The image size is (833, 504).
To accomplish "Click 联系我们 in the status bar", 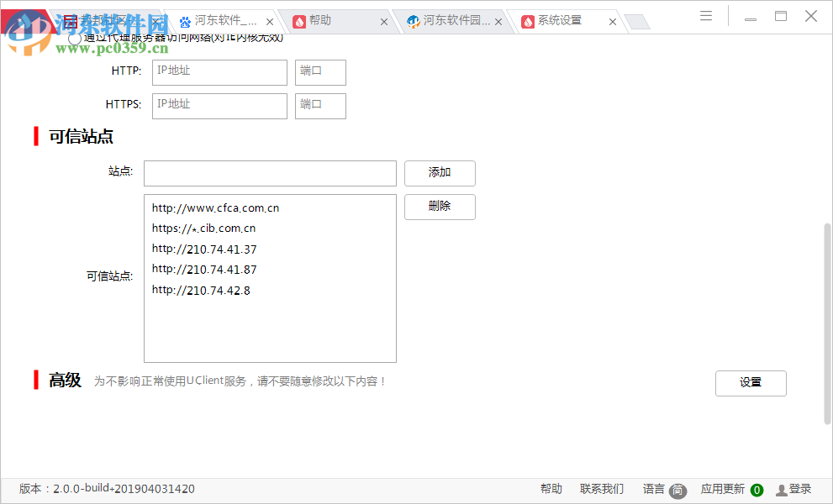I will pos(601,488).
